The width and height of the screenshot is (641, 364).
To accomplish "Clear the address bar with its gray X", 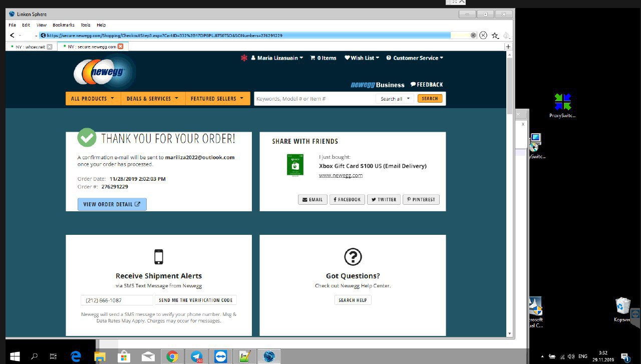I will (473, 36).
